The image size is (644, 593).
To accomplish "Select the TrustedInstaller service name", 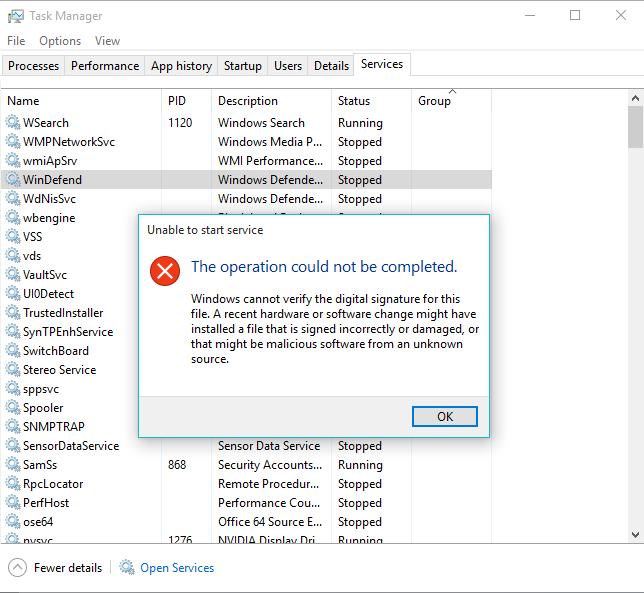I will 63,313.
